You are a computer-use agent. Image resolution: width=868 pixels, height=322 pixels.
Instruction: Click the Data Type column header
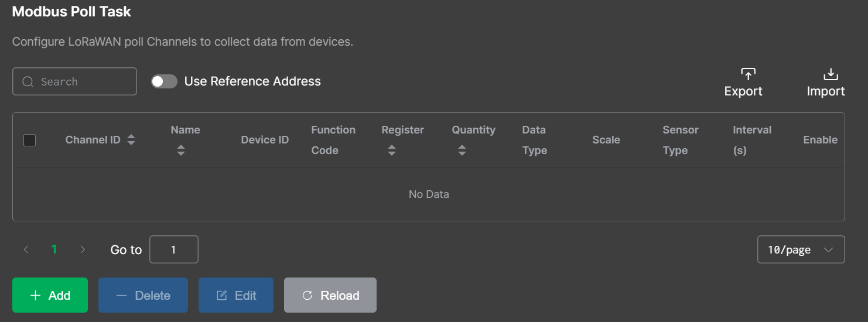click(x=534, y=140)
